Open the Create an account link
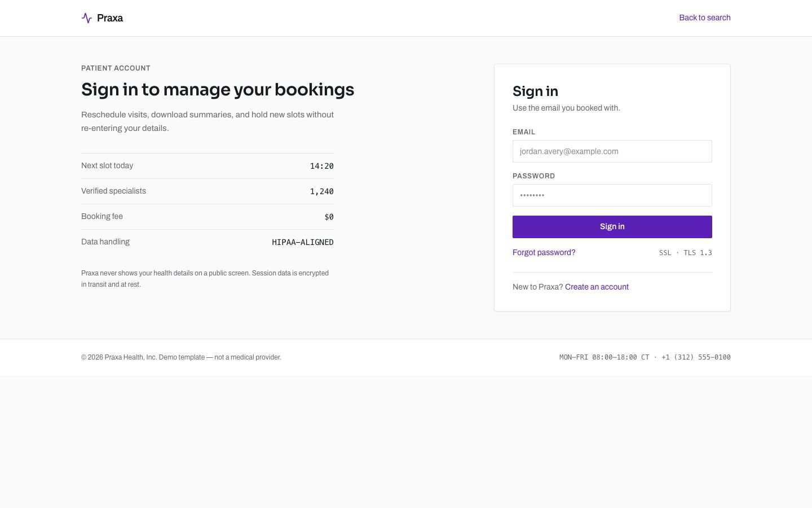Image resolution: width=812 pixels, height=508 pixels. 597,287
